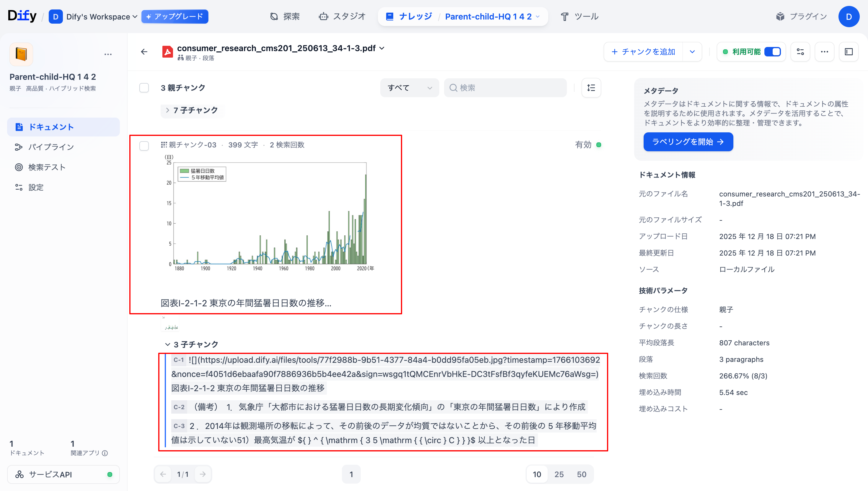Open the dropdown arrow next to チャンクを追加
The width and height of the screenshot is (868, 491).
692,52
